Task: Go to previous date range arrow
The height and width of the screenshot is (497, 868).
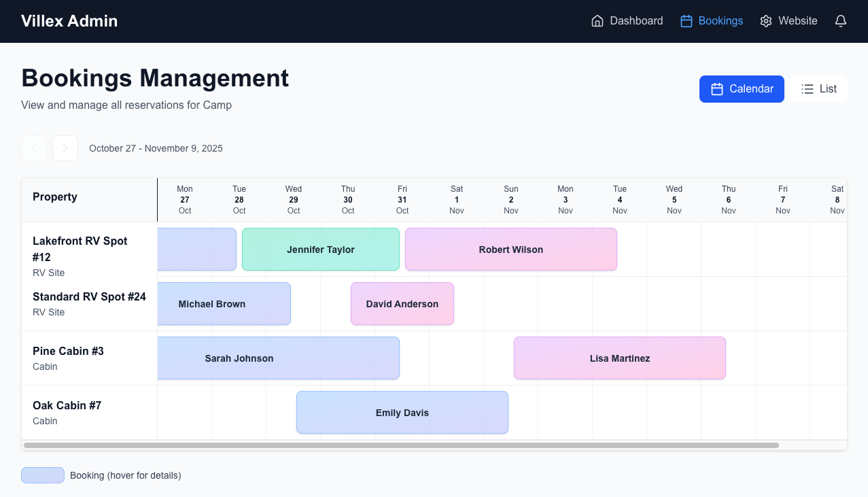Action: [34, 148]
